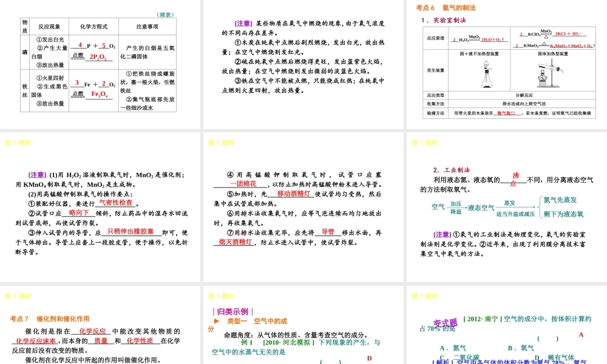Click the [2012·南宁] citation
607x364 pixels.
[483, 318]
